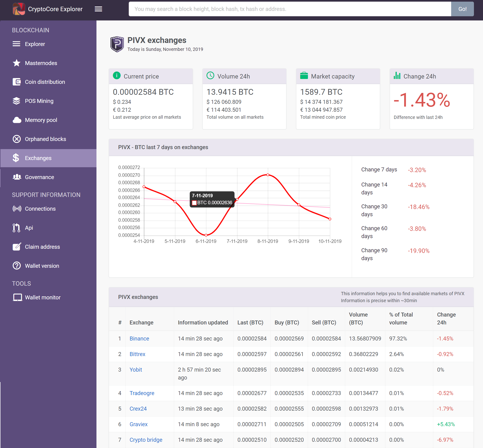This screenshot has height=448, width=483.
Task: Toggle the hamburger menu in header
Action: tap(98, 9)
